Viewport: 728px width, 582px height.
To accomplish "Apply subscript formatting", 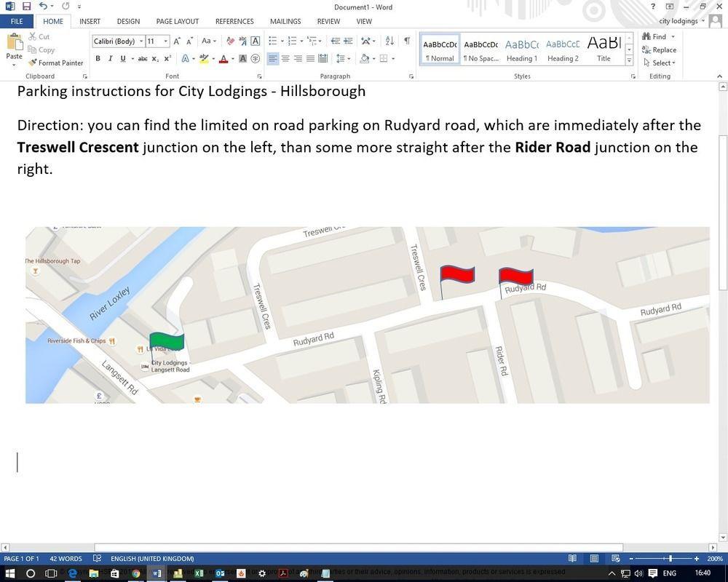I will tap(155, 58).
